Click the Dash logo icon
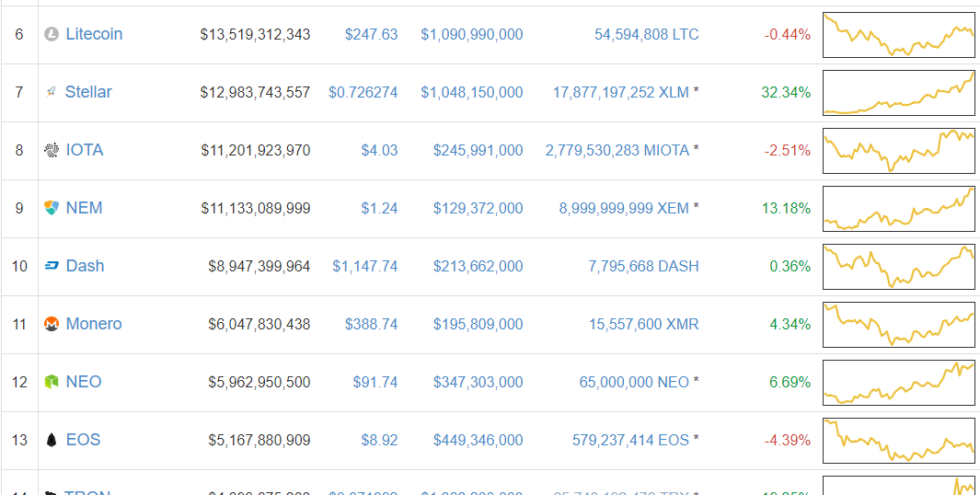This screenshot has height=495, width=980. 52,266
